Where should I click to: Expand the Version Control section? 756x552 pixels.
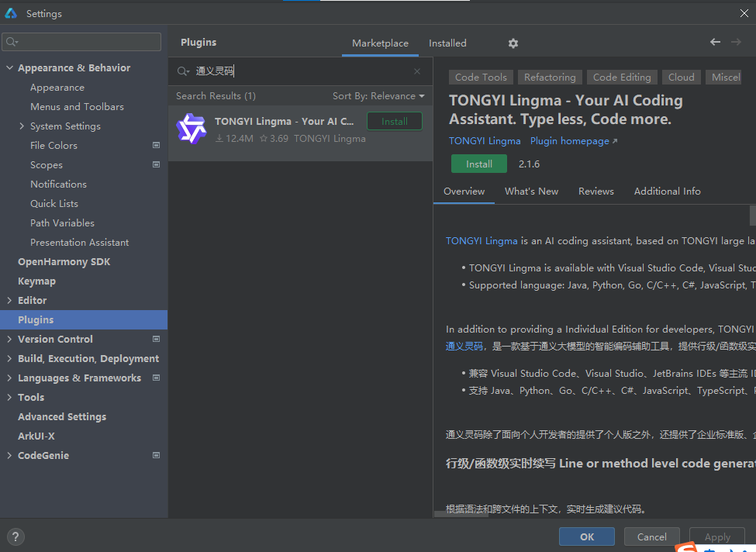click(x=9, y=339)
